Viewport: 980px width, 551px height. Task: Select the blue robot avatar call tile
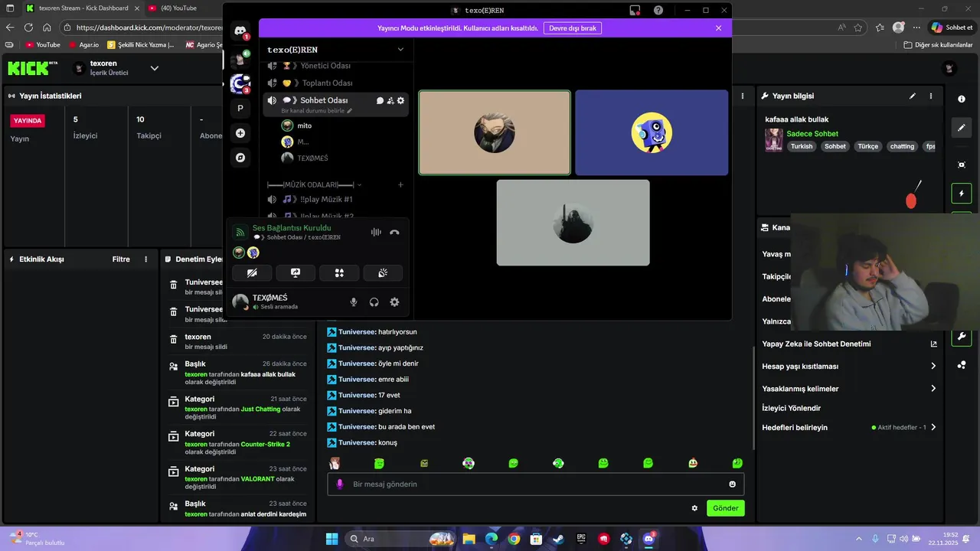652,132
